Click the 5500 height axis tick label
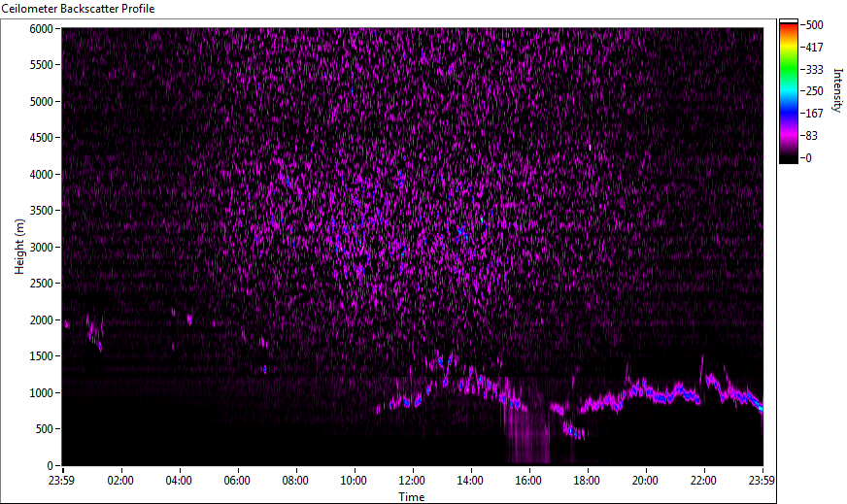 pos(41,65)
